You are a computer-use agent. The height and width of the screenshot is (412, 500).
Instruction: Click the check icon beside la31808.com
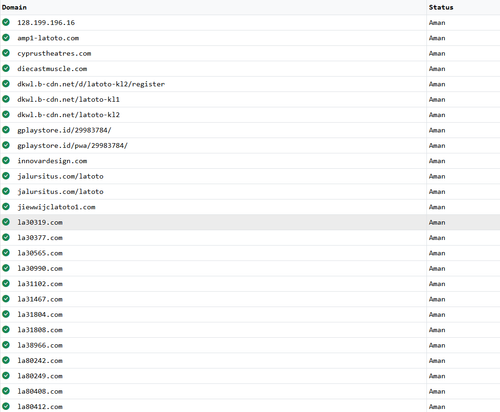(6, 329)
